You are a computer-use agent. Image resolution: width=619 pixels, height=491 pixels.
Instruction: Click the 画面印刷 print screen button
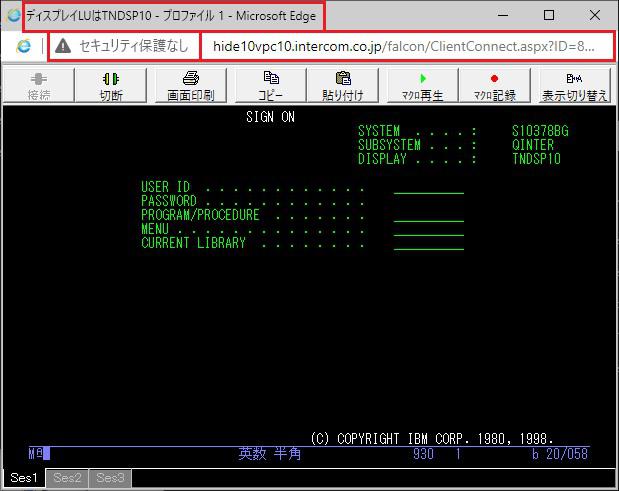coord(191,86)
